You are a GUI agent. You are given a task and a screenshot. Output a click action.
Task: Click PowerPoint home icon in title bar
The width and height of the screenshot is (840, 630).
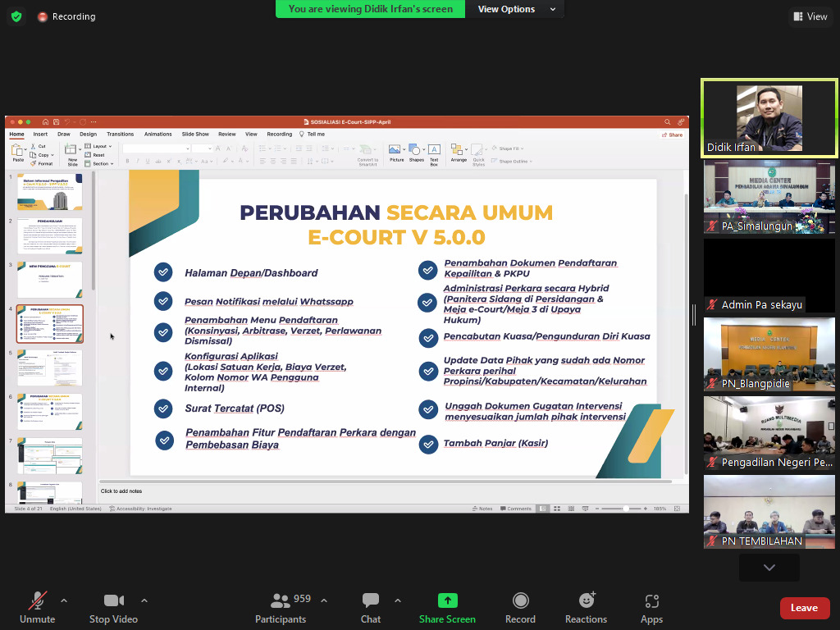(46, 122)
